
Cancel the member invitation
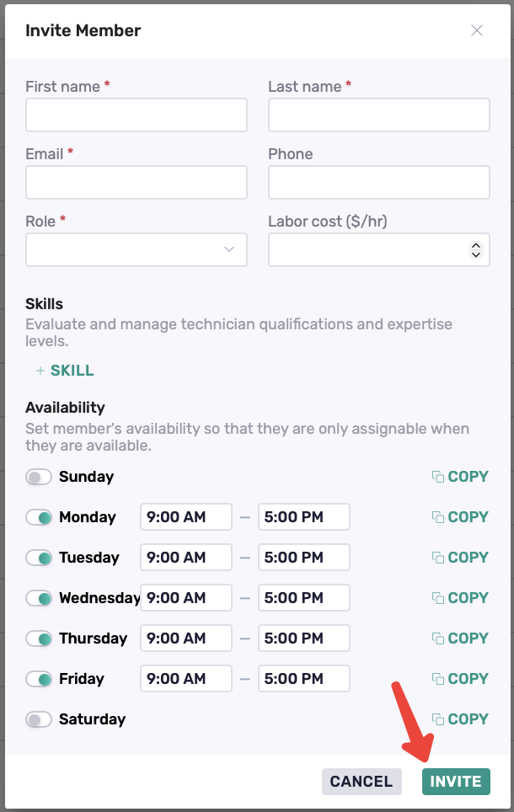pos(361,782)
